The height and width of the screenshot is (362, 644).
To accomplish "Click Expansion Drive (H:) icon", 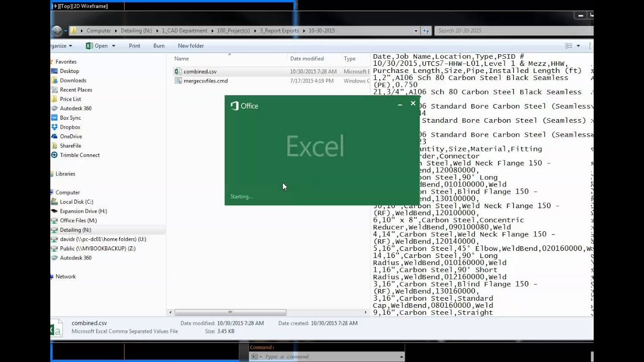I will click(x=54, y=211).
